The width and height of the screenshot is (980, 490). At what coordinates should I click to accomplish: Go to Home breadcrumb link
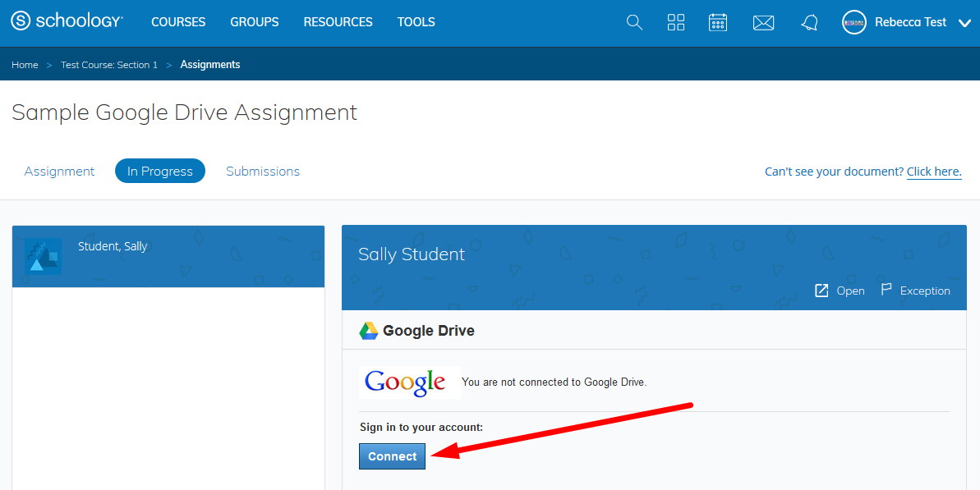click(25, 65)
